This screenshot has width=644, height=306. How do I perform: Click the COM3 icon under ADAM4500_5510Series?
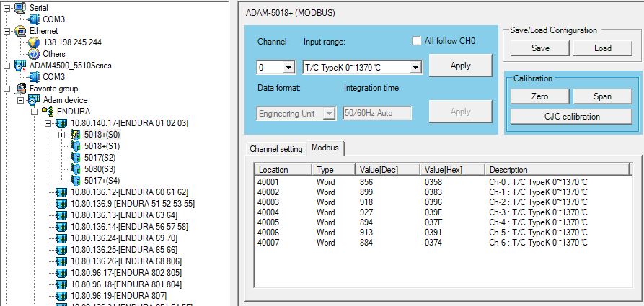pyautogui.click(x=34, y=77)
